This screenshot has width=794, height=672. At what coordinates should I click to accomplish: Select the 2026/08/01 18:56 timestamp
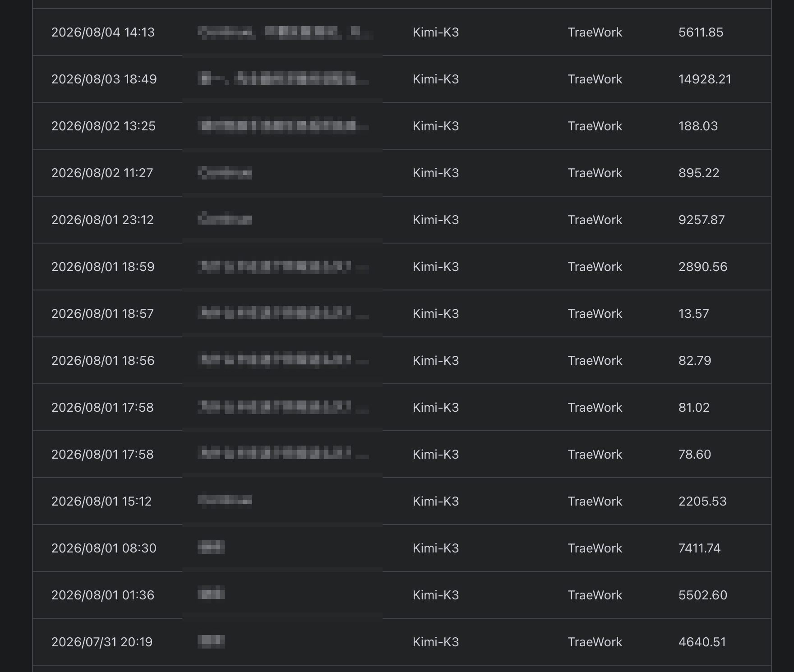pos(103,361)
